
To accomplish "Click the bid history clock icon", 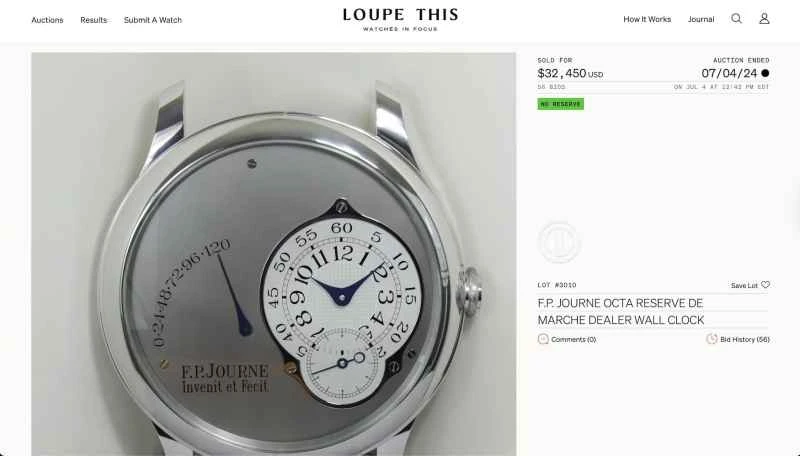I will coord(712,339).
